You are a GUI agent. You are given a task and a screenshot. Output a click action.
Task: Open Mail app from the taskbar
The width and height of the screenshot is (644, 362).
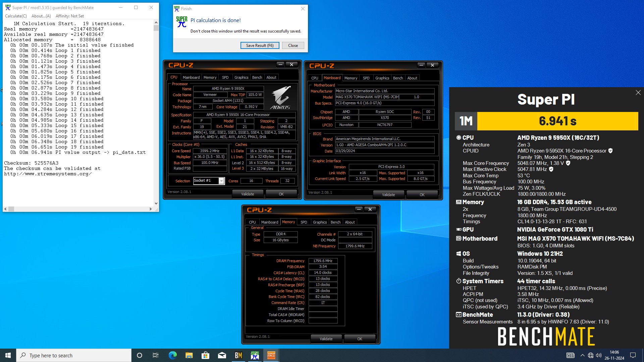coord(222,355)
